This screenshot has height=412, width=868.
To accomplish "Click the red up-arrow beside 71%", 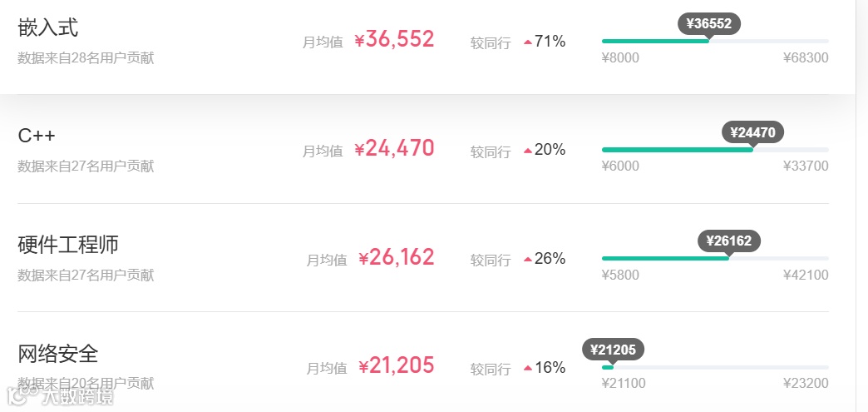I will 527,42.
